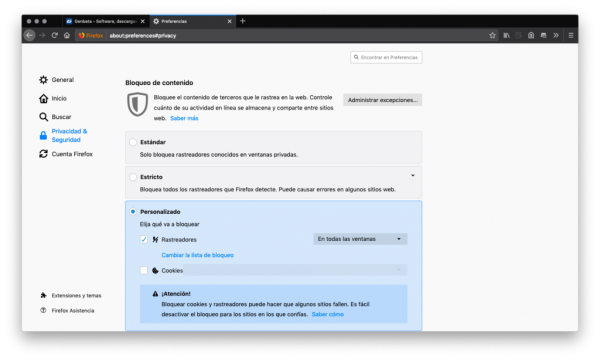Click the 'Bloqueo de contenido' heading
Screen dimensions: 600x360
tap(159, 83)
